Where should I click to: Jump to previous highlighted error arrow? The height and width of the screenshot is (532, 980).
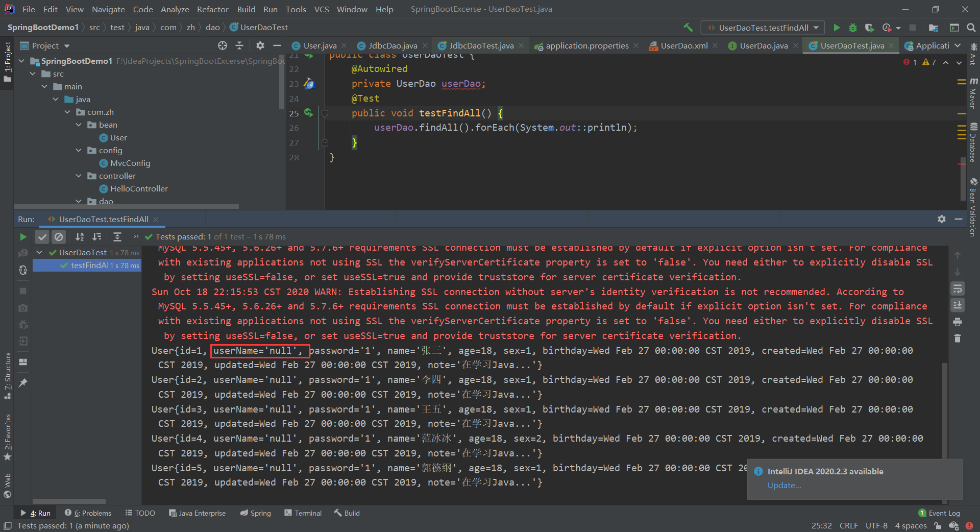946,62
